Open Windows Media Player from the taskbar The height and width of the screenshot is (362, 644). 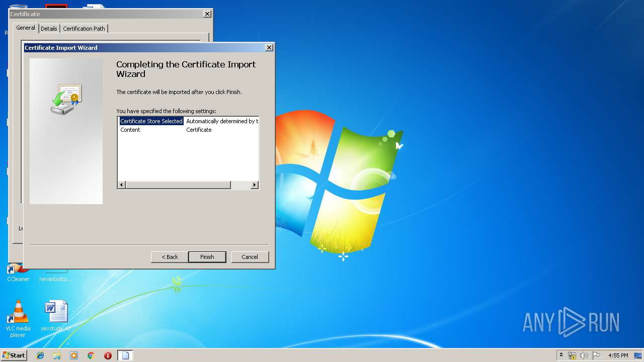click(x=74, y=355)
